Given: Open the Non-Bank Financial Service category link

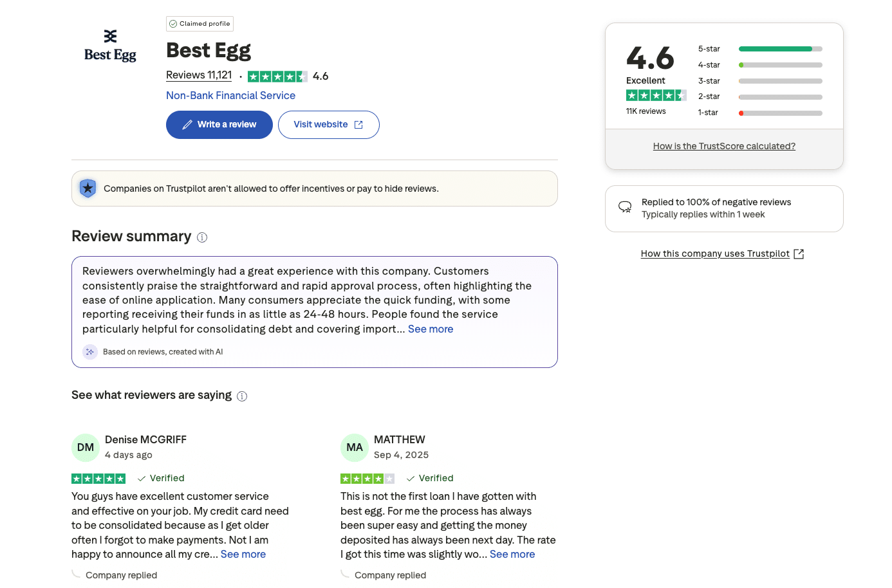Looking at the screenshot, I should click(x=230, y=95).
